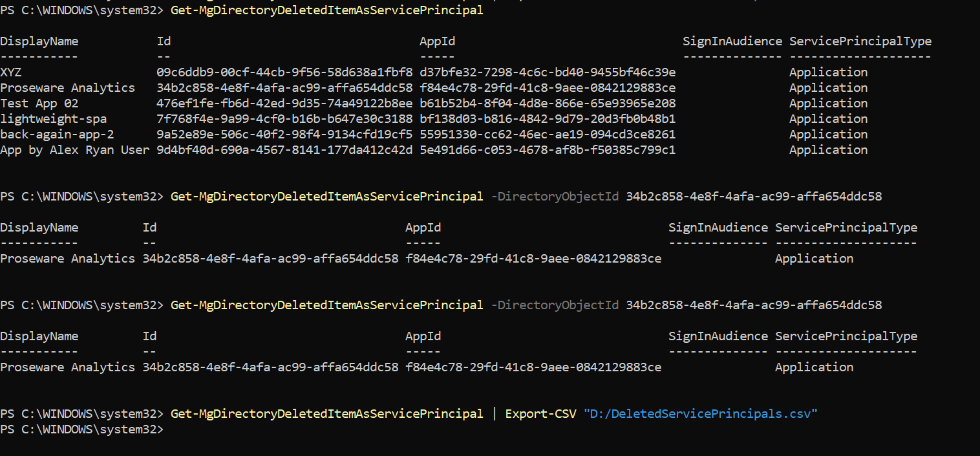
Task: Click the XYZ display name entry
Action: pos(11,72)
